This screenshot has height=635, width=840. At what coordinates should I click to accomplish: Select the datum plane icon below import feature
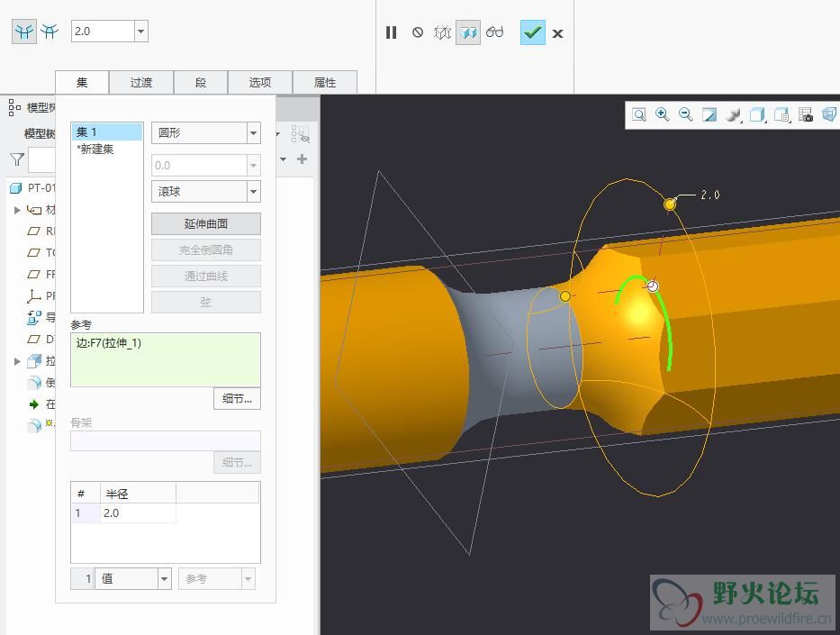click(x=33, y=340)
